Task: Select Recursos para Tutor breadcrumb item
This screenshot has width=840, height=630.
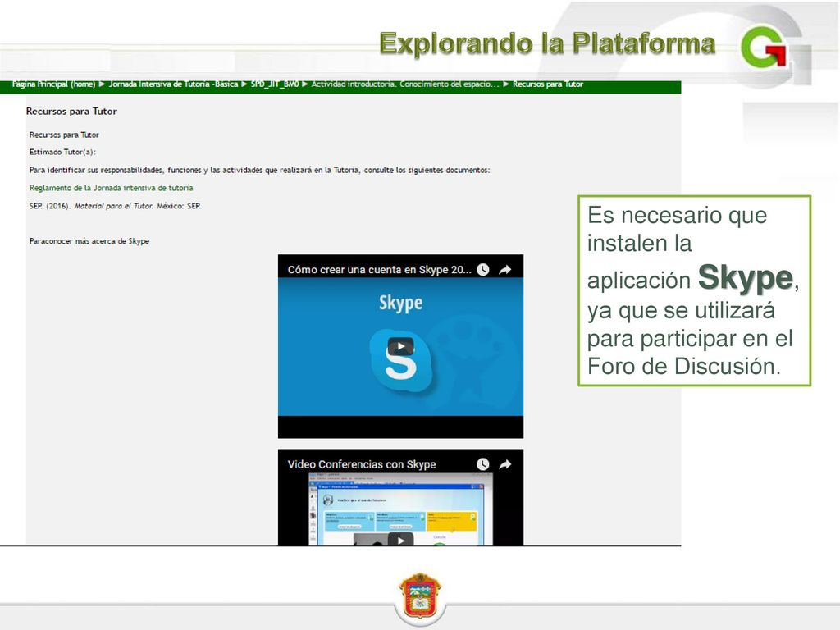Action: [547, 84]
